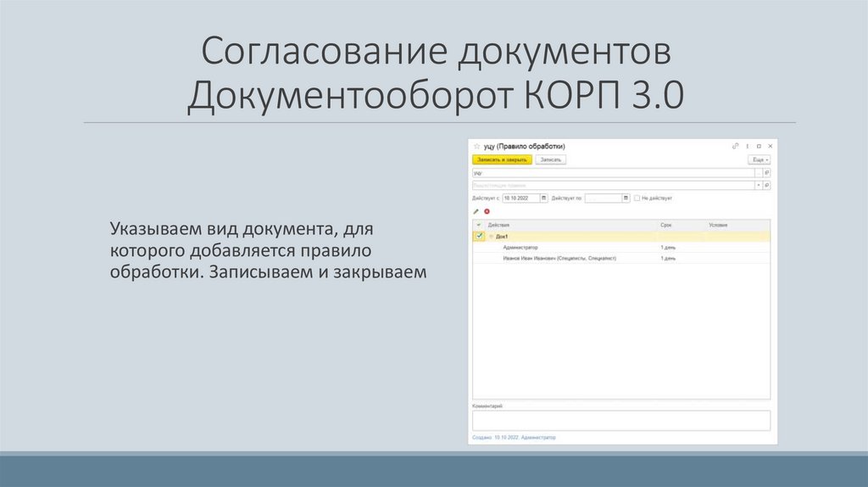The image size is (868, 487).
Task: Click the red delete icon above the table
Action: pyautogui.click(x=487, y=210)
